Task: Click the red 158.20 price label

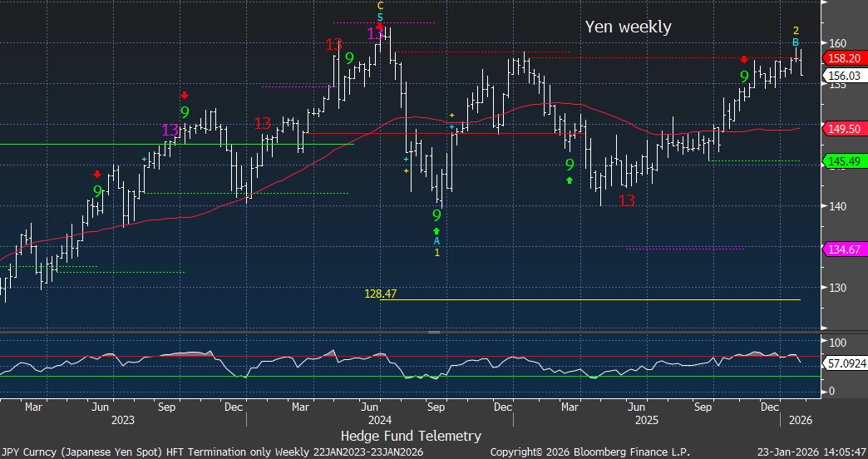Action: (844, 58)
